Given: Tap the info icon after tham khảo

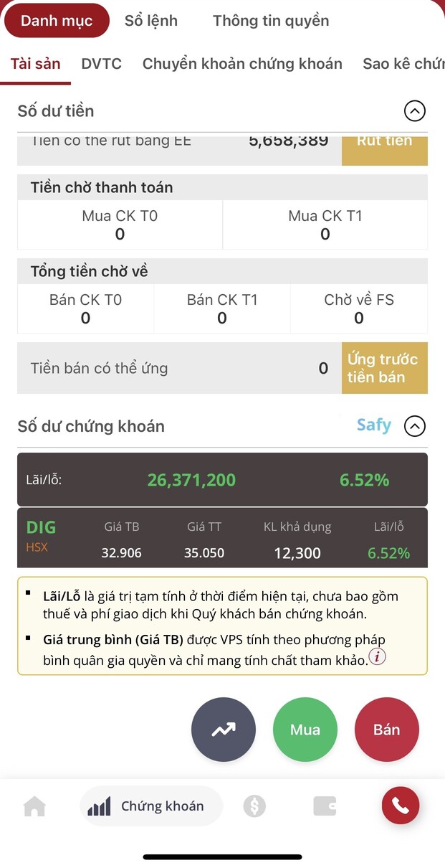Looking at the screenshot, I should click(x=377, y=657).
